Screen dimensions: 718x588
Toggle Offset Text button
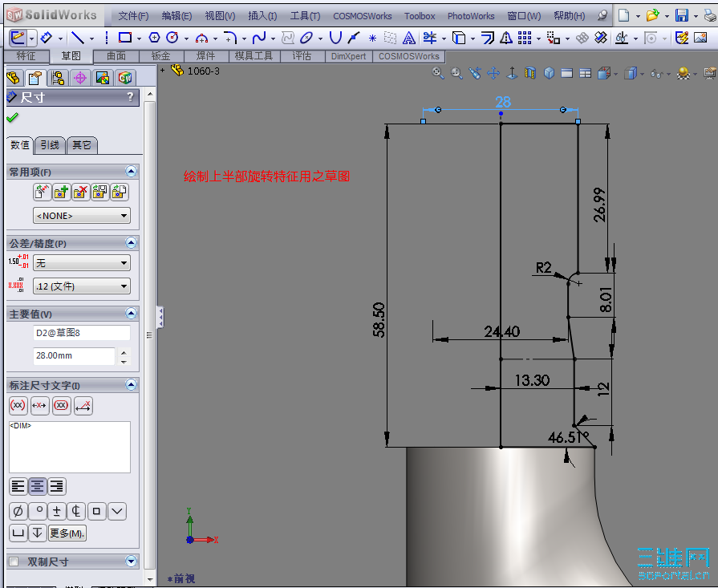[x=83, y=405]
